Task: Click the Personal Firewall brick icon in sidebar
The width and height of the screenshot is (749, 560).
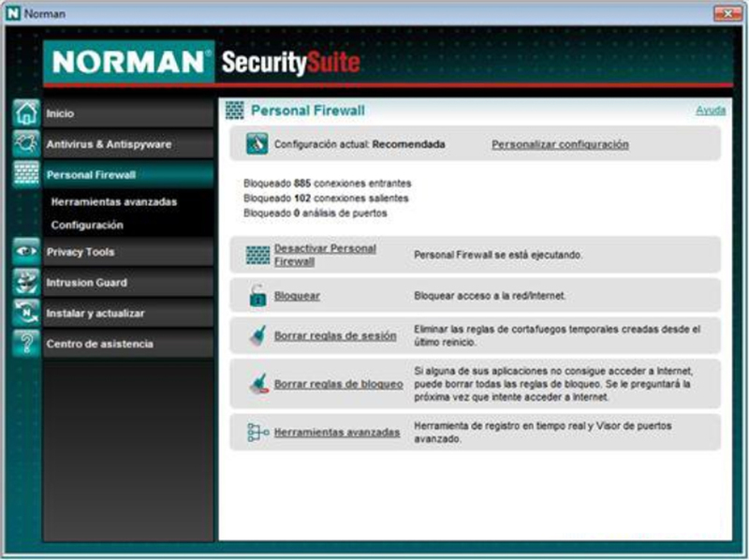Action: 26,174
